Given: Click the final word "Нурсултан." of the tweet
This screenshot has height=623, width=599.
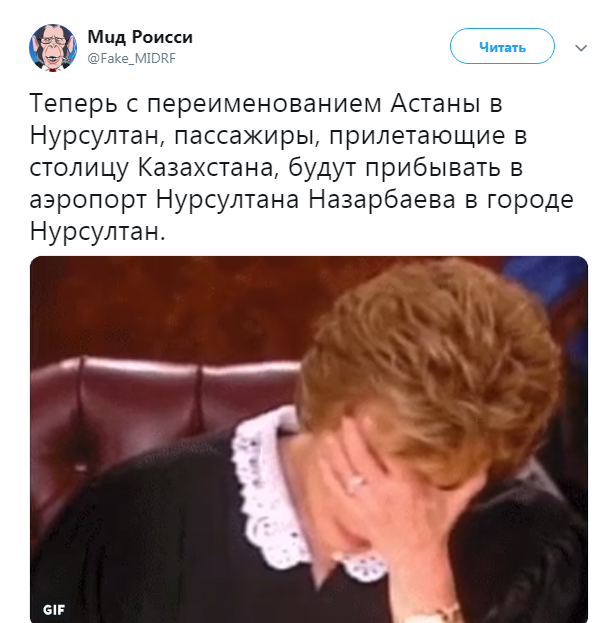Looking at the screenshot, I should pyautogui.click(x=97, y=232).
